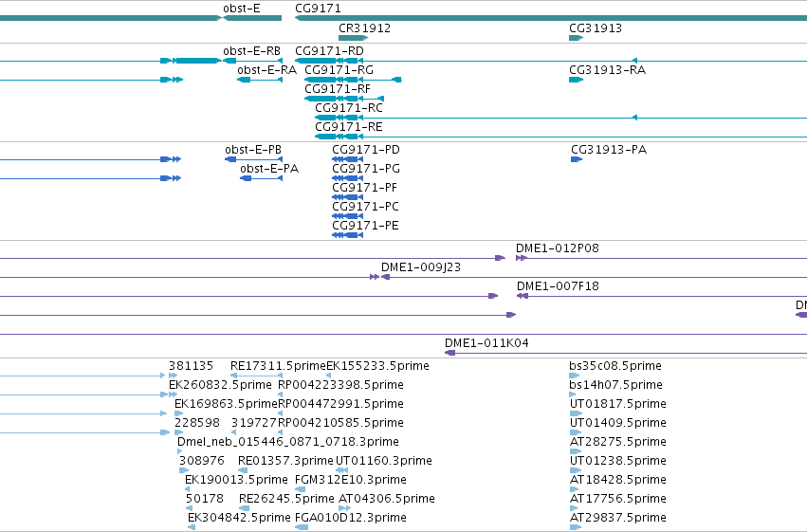This screenshot has width=807, height=532.
Task: Select EST bs35c08.5prime
Action: coord(615,366)
